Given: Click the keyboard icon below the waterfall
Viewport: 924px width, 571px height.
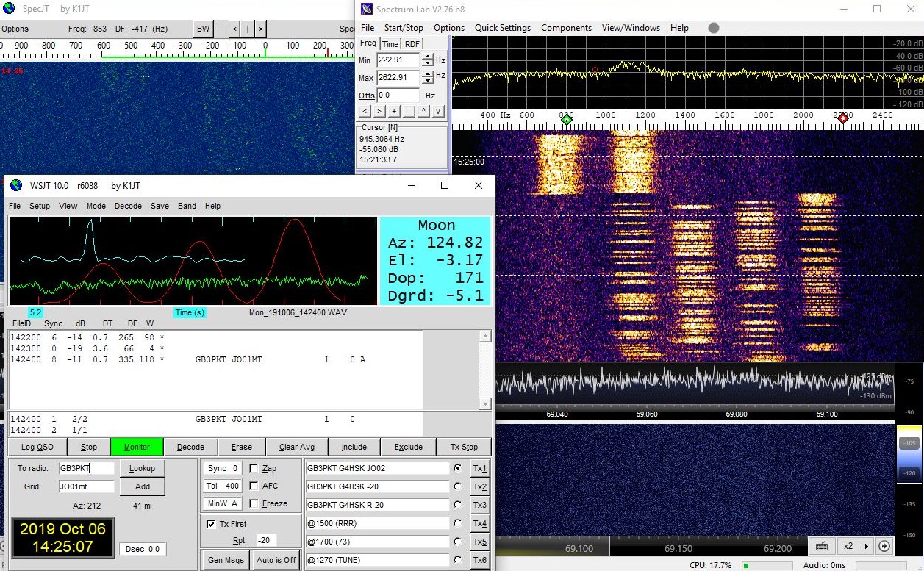Looking at the screenshot, I should [x=821, y=546].
